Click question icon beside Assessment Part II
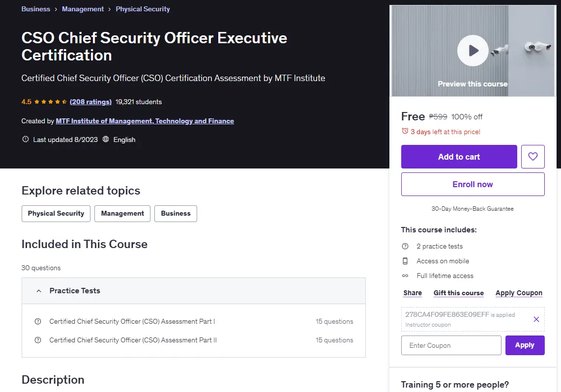561x392 pixels. pyautogui.click(x=37, y=340)
